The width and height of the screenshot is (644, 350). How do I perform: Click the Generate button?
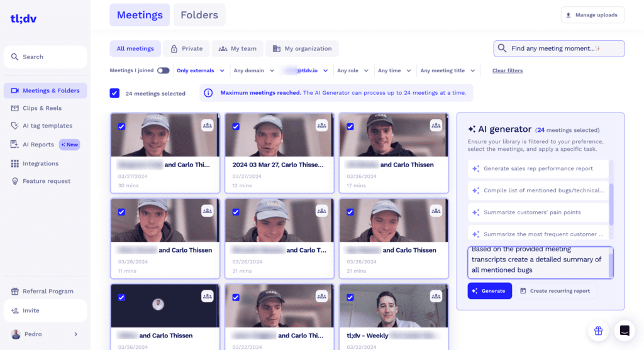[489, 291]
